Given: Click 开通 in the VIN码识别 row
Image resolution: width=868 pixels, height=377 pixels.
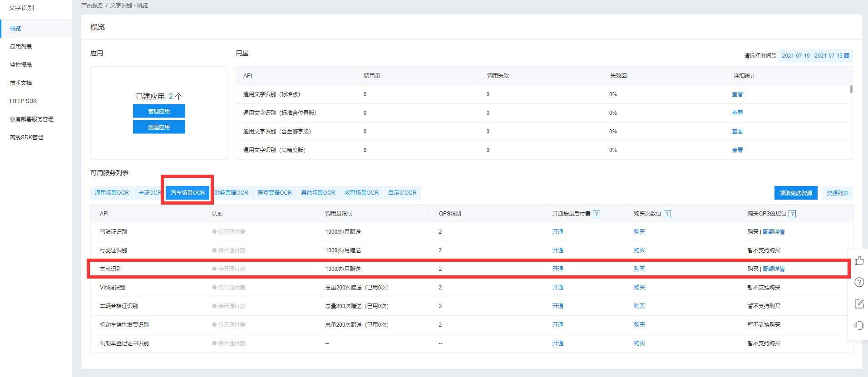Looking at the screenshot, I should [558, 288].
